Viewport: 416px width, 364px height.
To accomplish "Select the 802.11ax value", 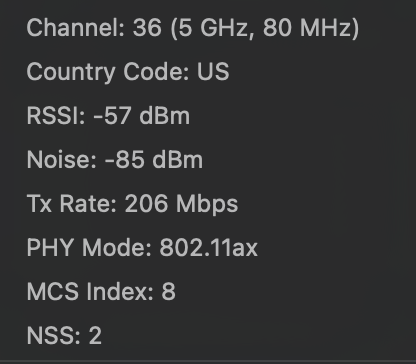I will [x=209, y=248].
